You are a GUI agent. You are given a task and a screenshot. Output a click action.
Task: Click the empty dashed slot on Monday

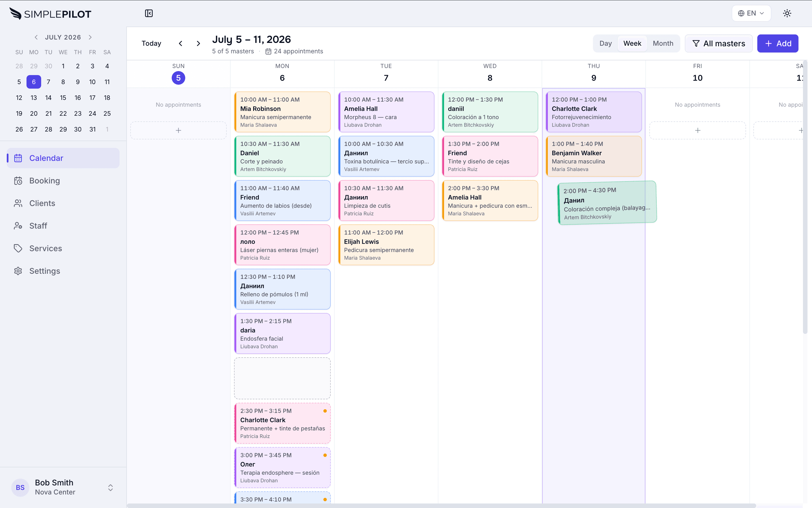pyautogui.click(x=282, y=378)
